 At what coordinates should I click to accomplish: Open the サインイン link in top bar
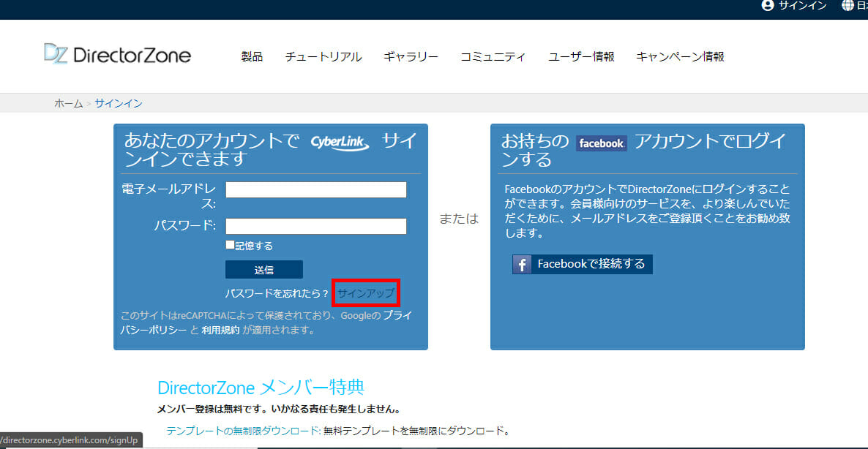pyautogui.click(x=802, y=6)
